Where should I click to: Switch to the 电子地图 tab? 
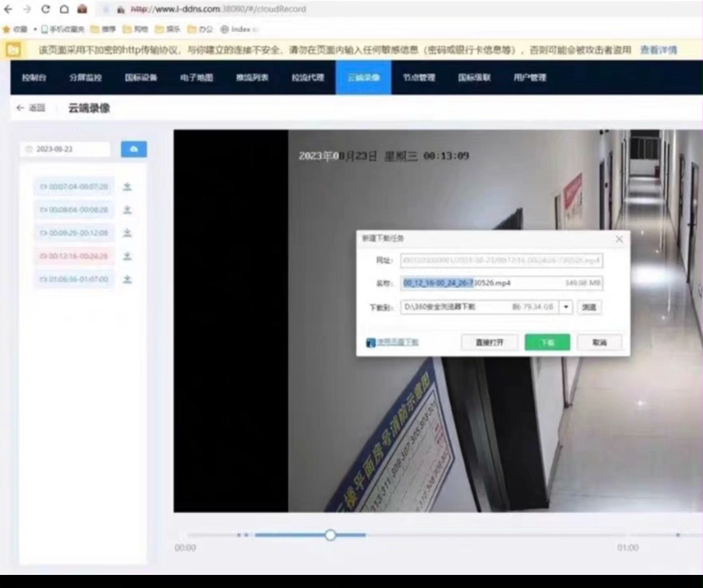click(197, 78)
